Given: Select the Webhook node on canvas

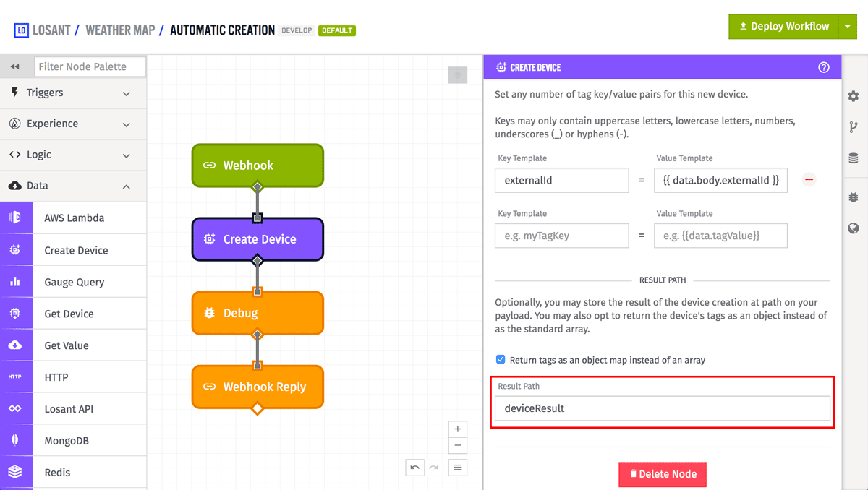Looking at the screenshot, I should pyautogui.click(x=258, y=166).
